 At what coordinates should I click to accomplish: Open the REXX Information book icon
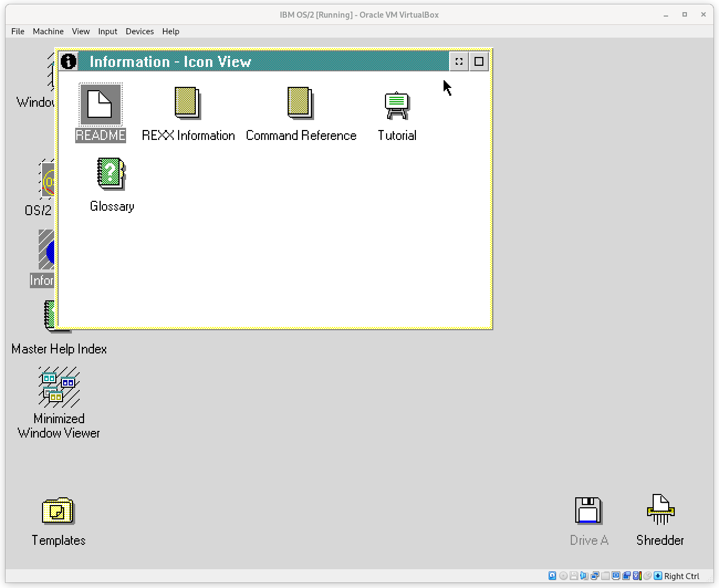pyautogui.click(x=187, y=103)
